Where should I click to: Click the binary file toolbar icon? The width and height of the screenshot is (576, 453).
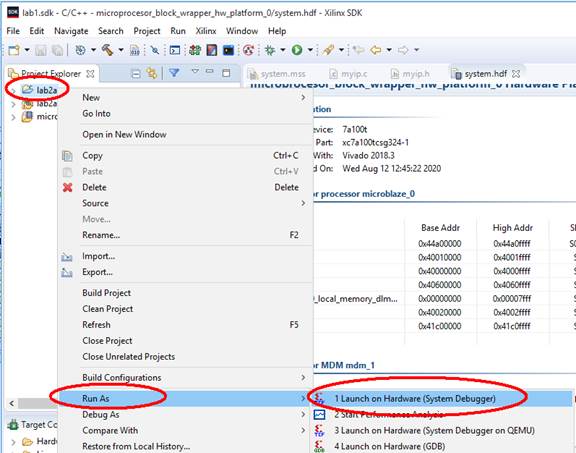(135, 50)
